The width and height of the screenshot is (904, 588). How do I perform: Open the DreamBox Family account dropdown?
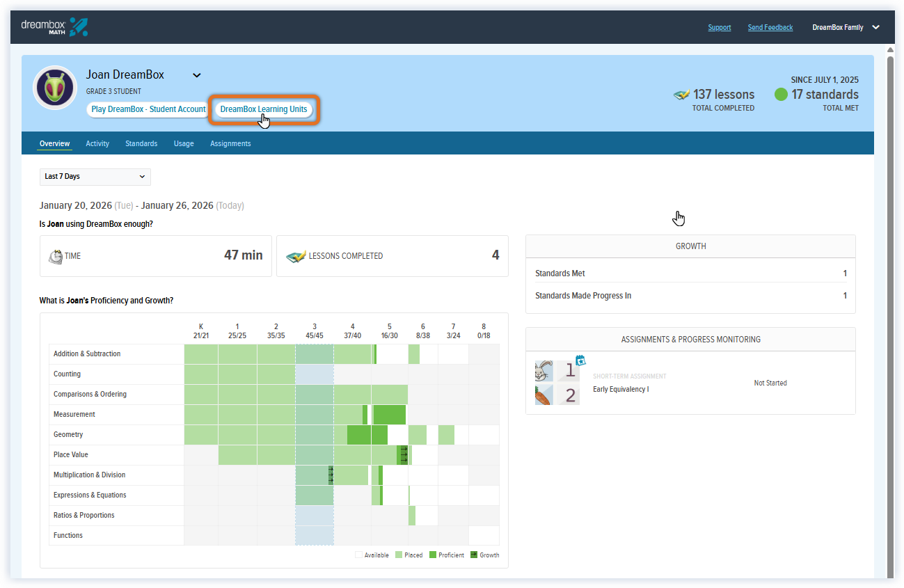(x=846, y=27)
